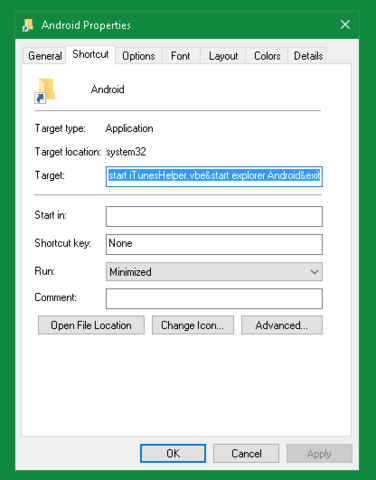Image resolution: width=376 pixels, height=480 pixels.
Task: Select the Shortcut tab
Action: click(91, 54)
